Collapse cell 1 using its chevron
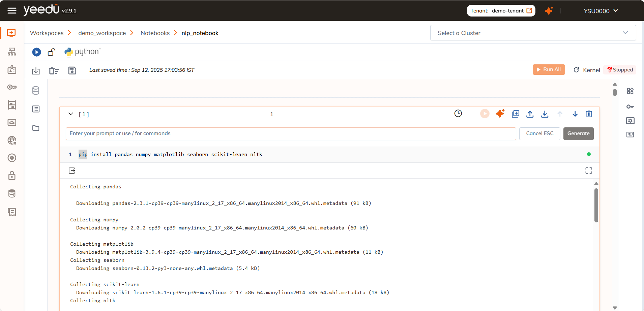This screenshot has width=644, height=311. click(71, 114)
